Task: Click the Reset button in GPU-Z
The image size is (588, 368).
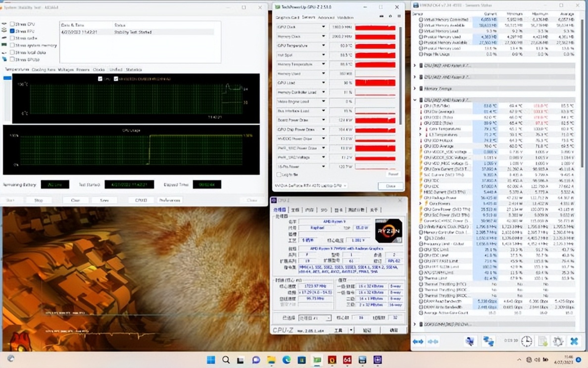Action: [392, 174]
